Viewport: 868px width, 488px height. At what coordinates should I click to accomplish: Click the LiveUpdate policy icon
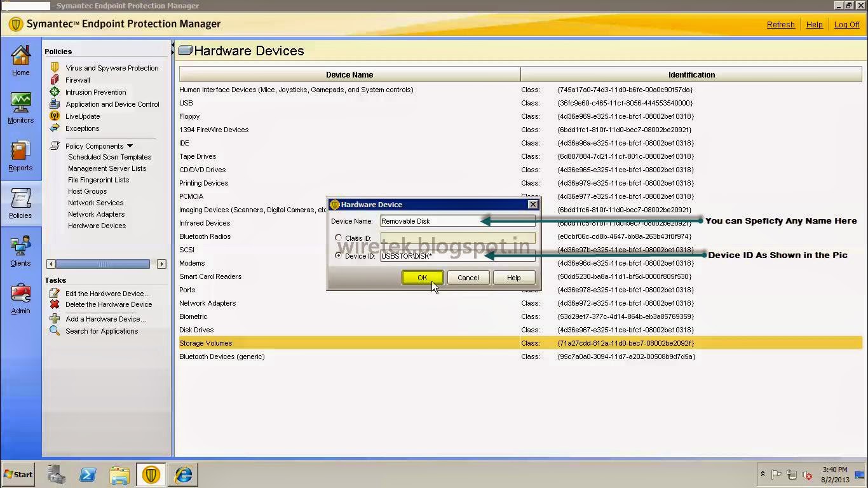[55, 116]
